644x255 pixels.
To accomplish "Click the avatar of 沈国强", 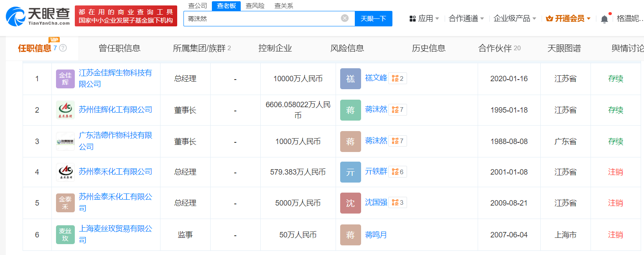I will 350,203.
